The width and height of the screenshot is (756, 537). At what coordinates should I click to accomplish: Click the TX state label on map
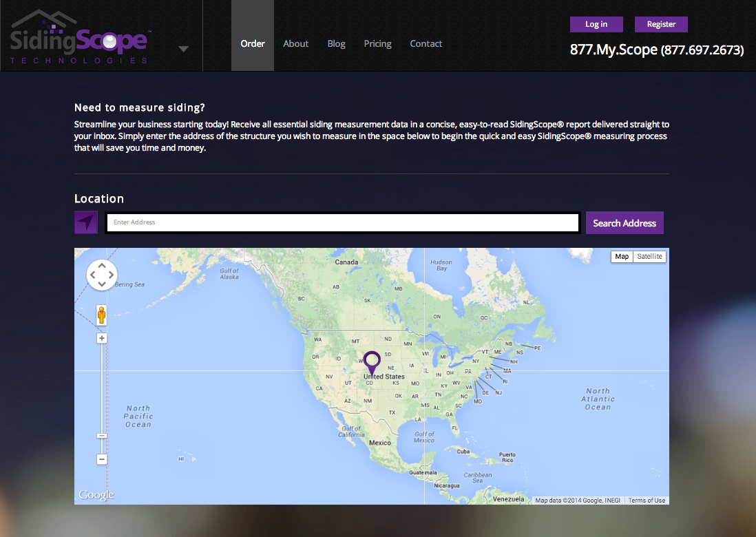(x=392, y=412)
